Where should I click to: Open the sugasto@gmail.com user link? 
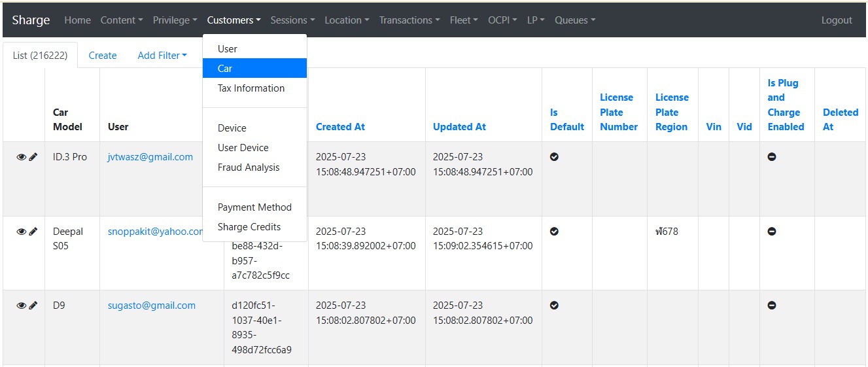coord(151,306)
